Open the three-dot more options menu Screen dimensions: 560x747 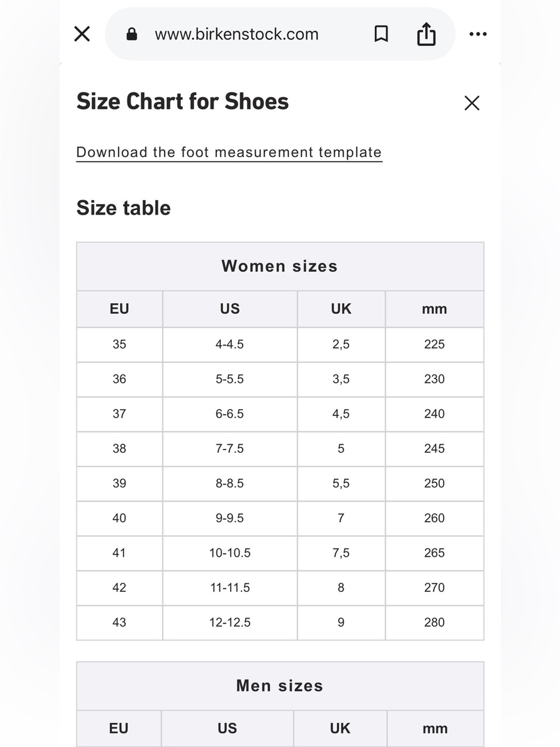pyautogui.click(x=478, y=34)
